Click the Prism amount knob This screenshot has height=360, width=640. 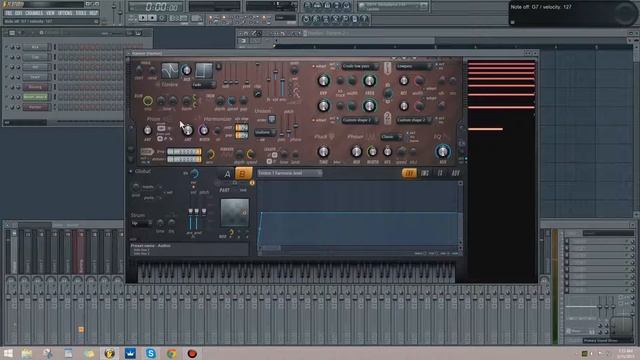click(x=148, y=130)
